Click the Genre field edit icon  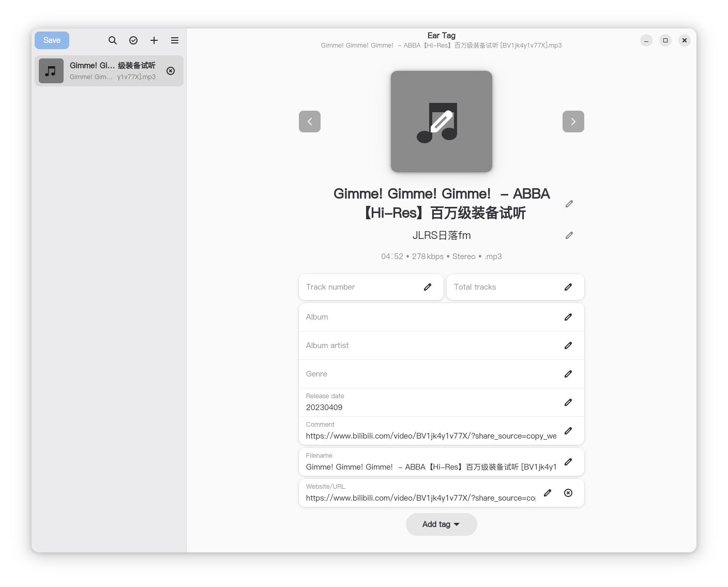coord(568,374)
